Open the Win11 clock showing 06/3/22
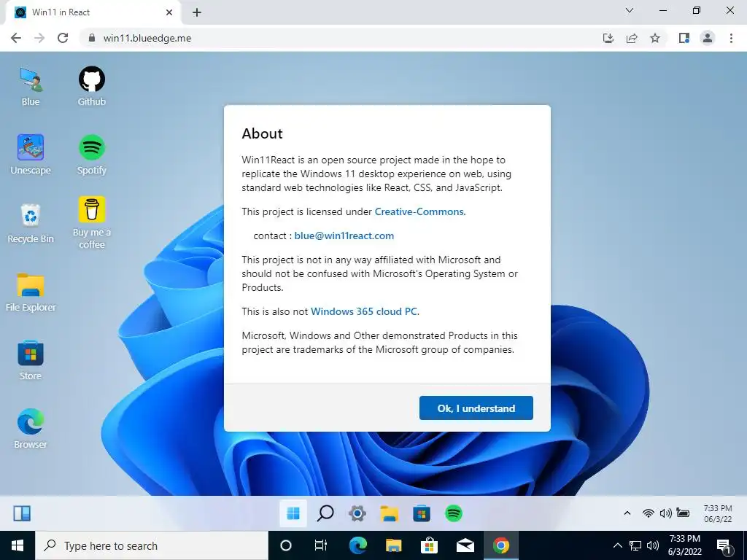Image resolution: width=747 pixels, height=560 pixels. [x=718, y=514]
